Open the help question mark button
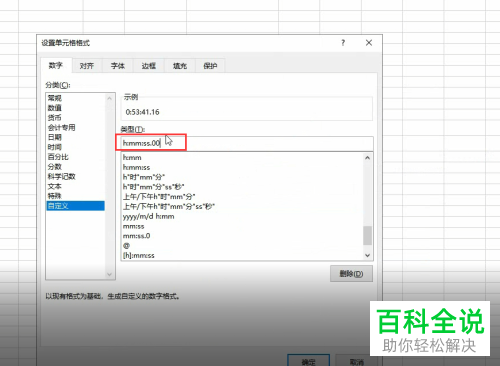The width and height of the screenshot is (500, 366). tap(343, 43)
